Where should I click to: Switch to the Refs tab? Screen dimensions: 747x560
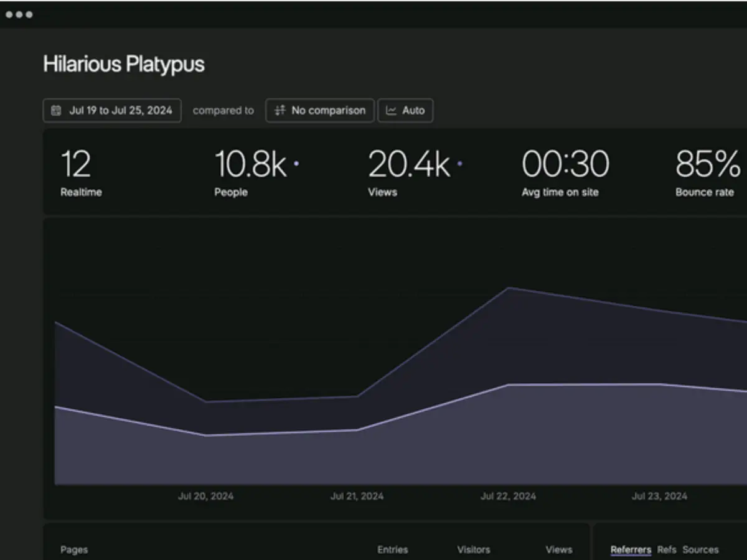pyautogui.click(x=666, y=549)
